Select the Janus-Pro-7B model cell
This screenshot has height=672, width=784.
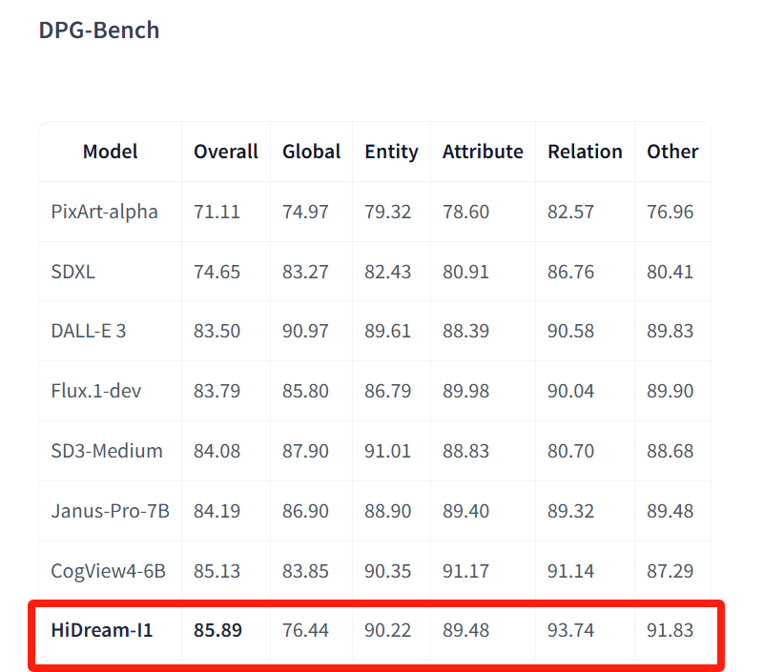pos(110,511)
